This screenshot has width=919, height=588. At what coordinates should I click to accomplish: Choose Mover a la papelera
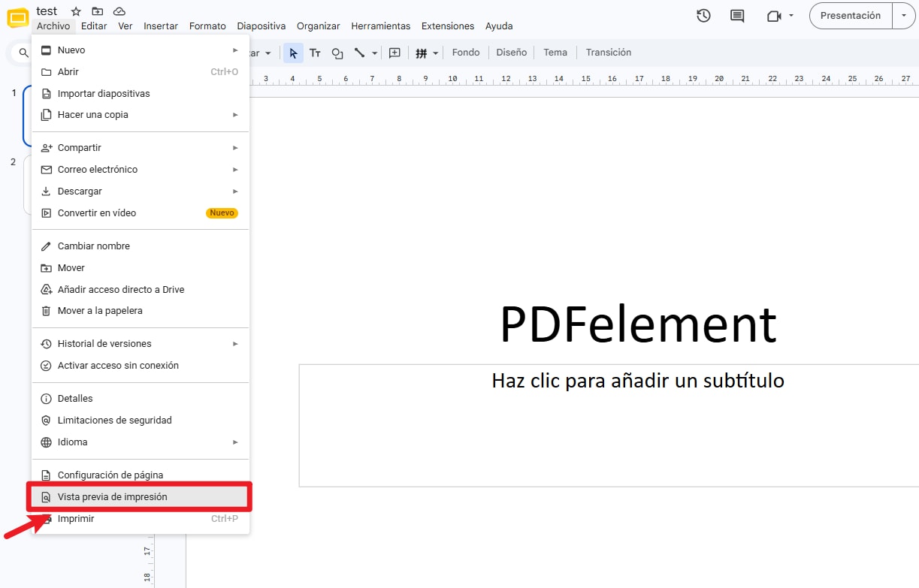click(x=141, y=311)
